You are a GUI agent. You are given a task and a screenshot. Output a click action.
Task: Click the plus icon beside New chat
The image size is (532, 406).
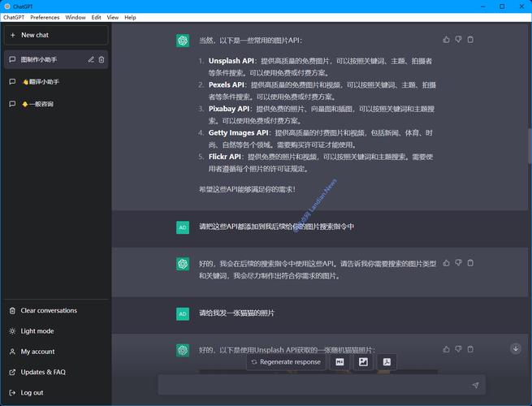(x=13, y=35)
